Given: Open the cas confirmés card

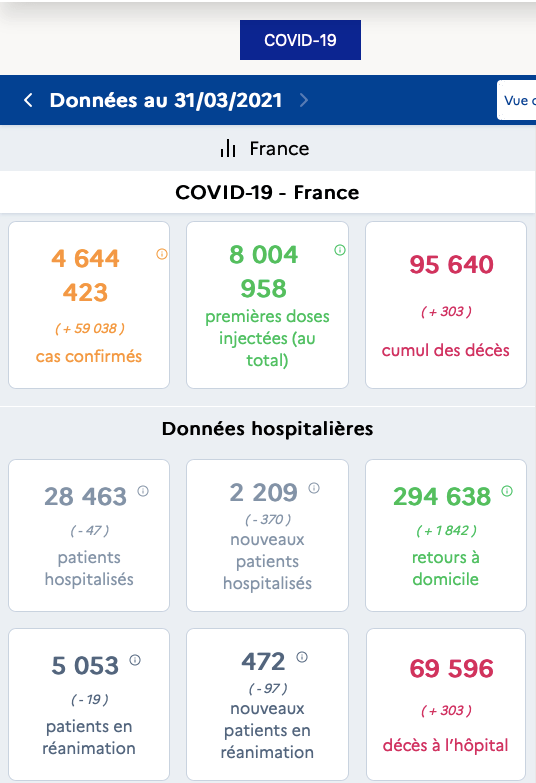Looking at the screenshot, I should tap(89, 305).
